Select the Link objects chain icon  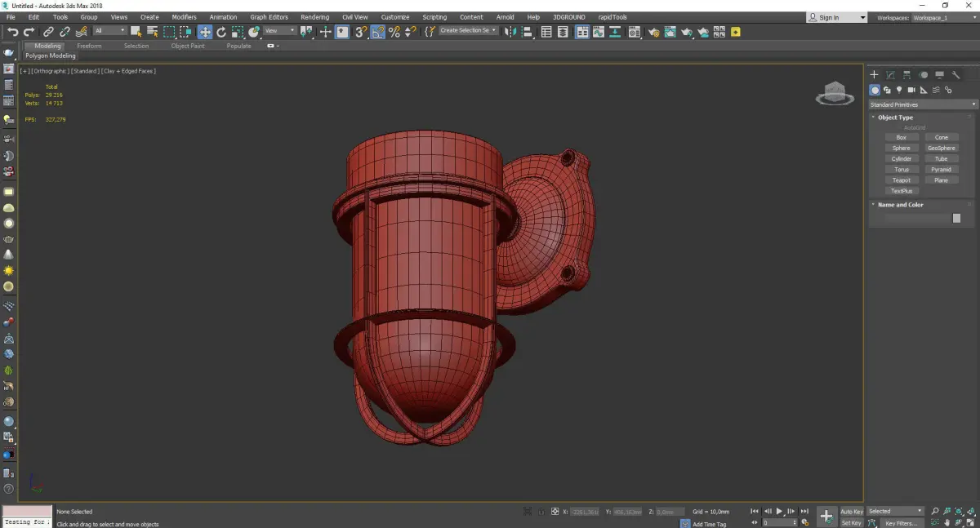tap(48, 32)
